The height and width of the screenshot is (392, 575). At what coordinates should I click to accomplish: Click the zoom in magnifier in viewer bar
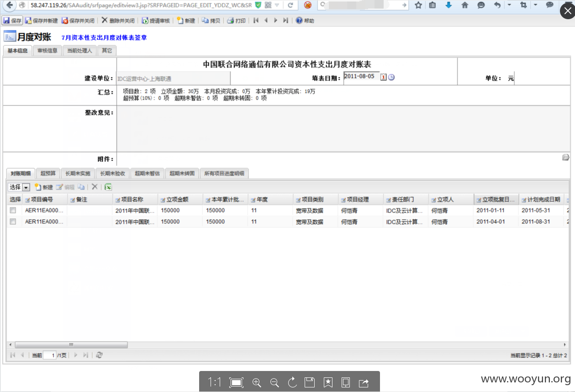point(257,382)
